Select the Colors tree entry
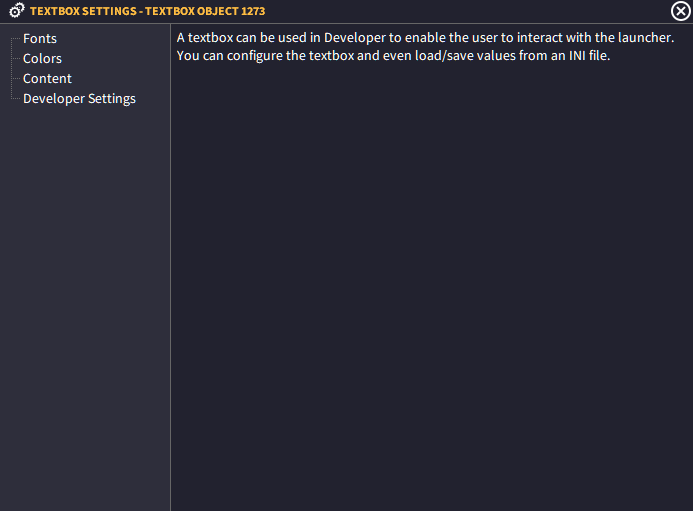This screenshot has width=693, height=511. click(x=42, y=58)
